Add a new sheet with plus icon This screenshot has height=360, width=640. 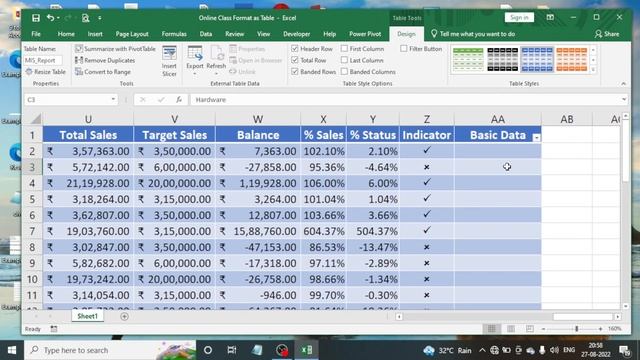124,316
